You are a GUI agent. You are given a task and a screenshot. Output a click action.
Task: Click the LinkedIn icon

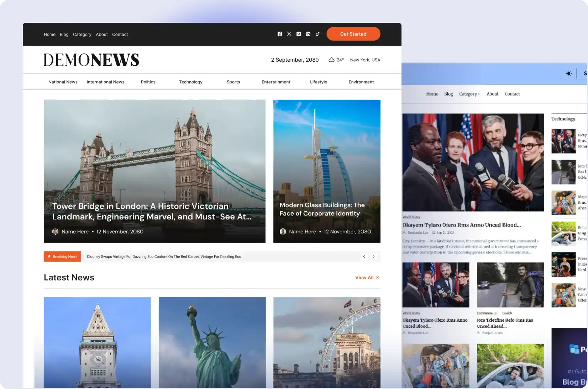(308, 34)
